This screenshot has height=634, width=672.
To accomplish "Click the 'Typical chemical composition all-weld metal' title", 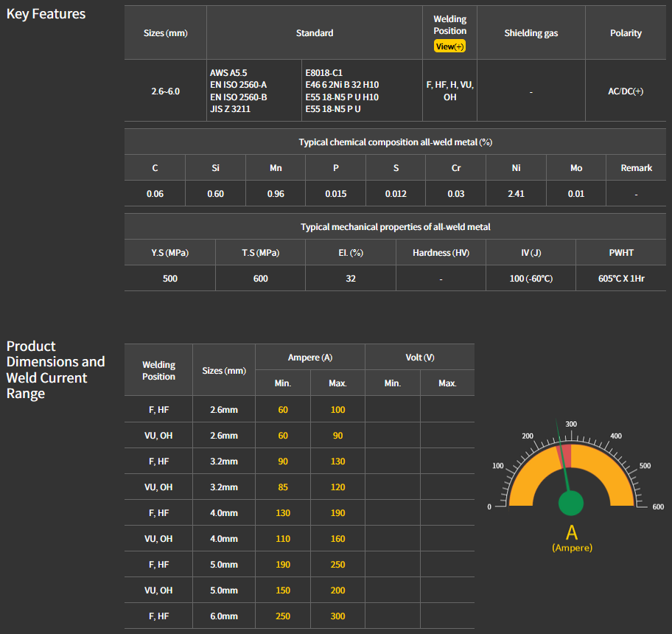I will [x=395, y=142].
